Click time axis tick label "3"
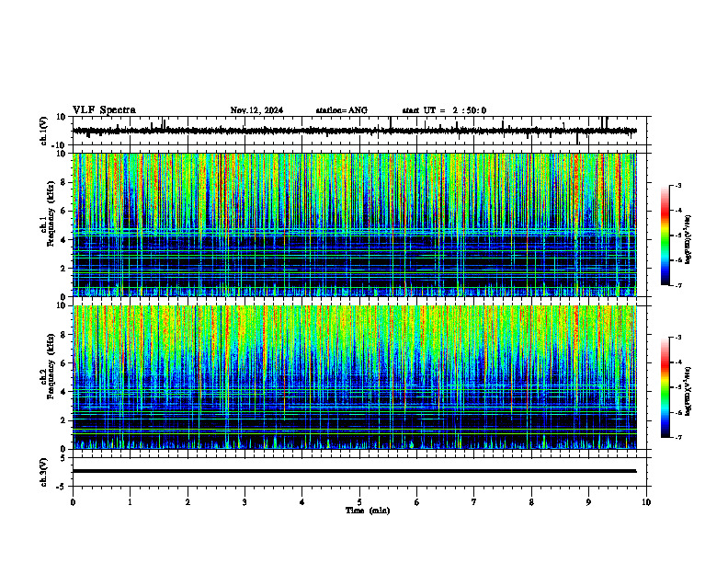Image resolution: width=728 pixels, height=563 pixels. coord(245,502)
